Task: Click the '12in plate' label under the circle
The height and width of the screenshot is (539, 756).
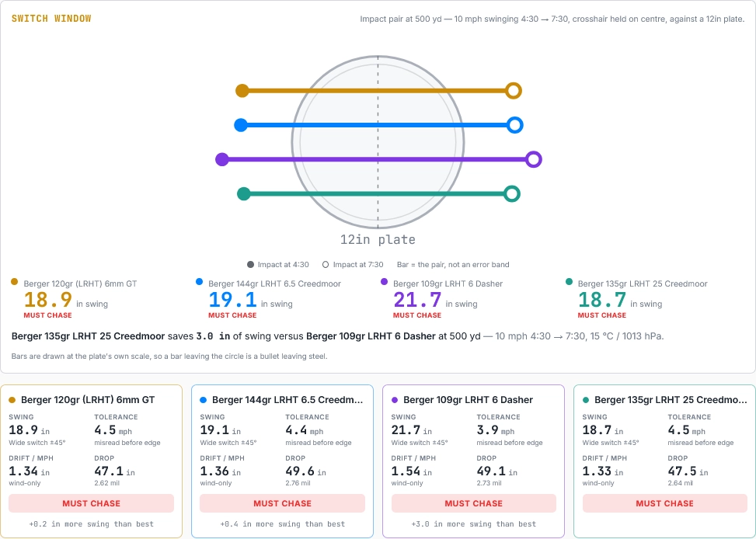Action: tap(378, 240)
